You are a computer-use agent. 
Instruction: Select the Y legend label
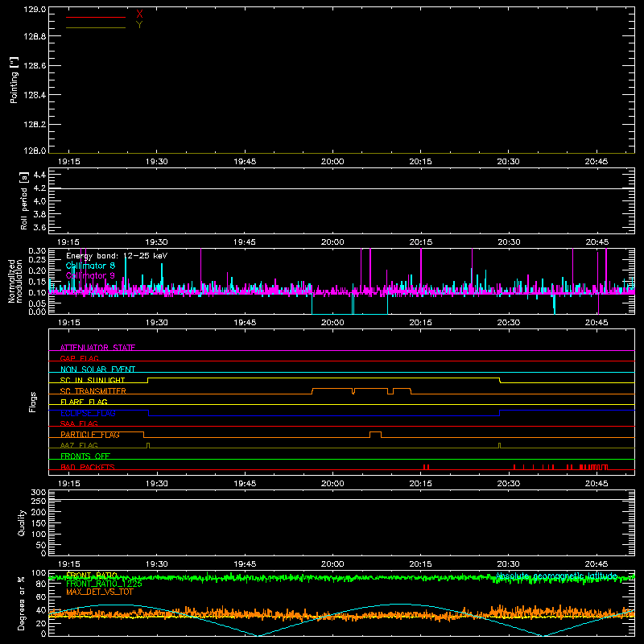click(x=139, y=25)
